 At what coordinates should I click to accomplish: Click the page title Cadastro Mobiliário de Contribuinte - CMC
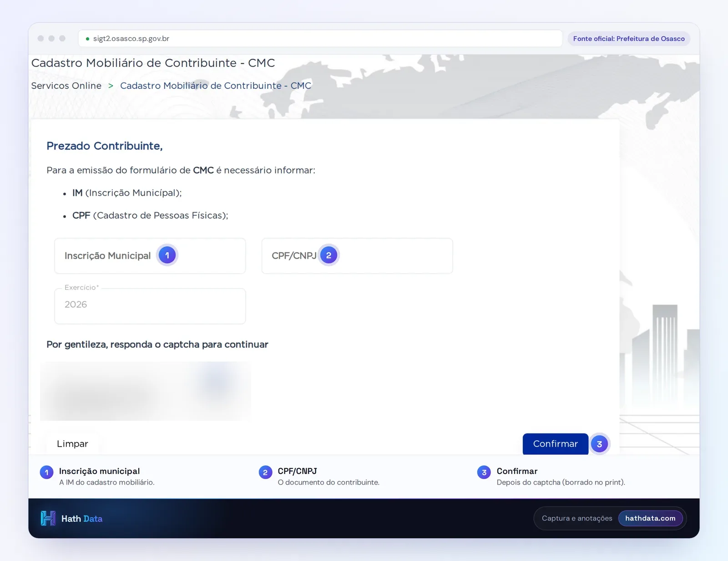pos(153,63)
